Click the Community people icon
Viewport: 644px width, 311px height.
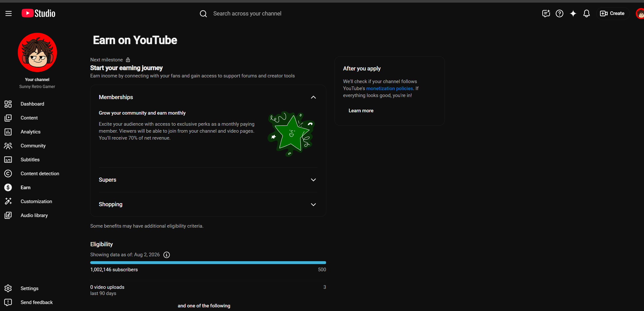click(x=8, y=146)
